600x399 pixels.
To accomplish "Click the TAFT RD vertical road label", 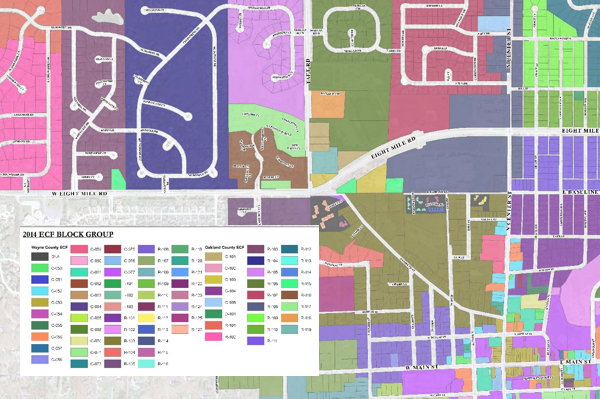I will click(x=308, y=70).
